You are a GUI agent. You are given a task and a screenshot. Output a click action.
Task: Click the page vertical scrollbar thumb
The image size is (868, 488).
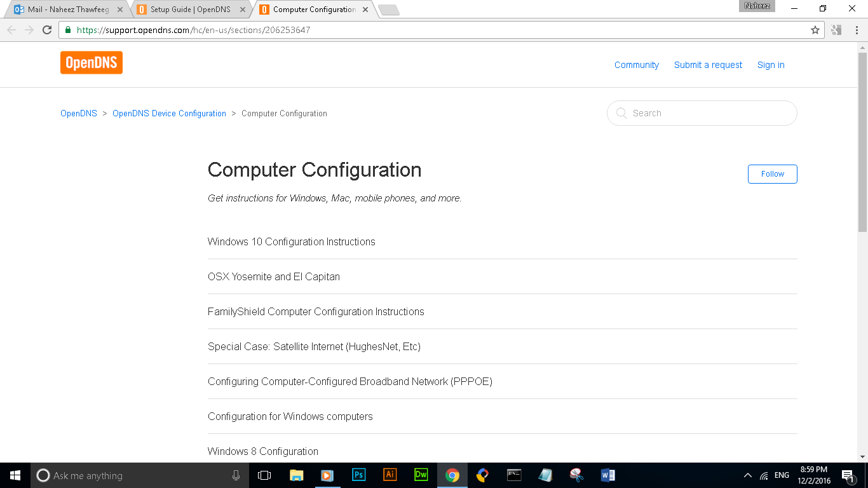tap(862, 141)
